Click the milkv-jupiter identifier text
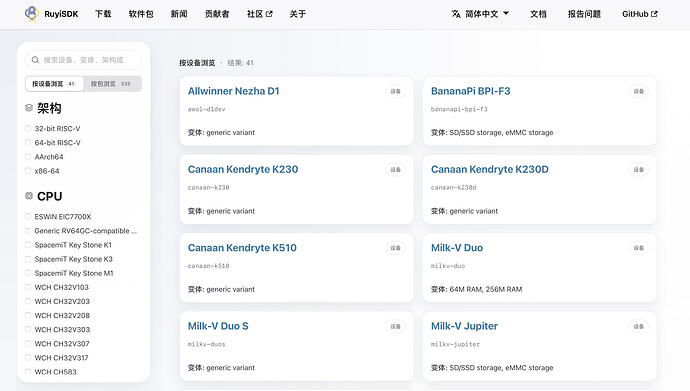Viewport: 690px width, 391px height. coord(455,344)
